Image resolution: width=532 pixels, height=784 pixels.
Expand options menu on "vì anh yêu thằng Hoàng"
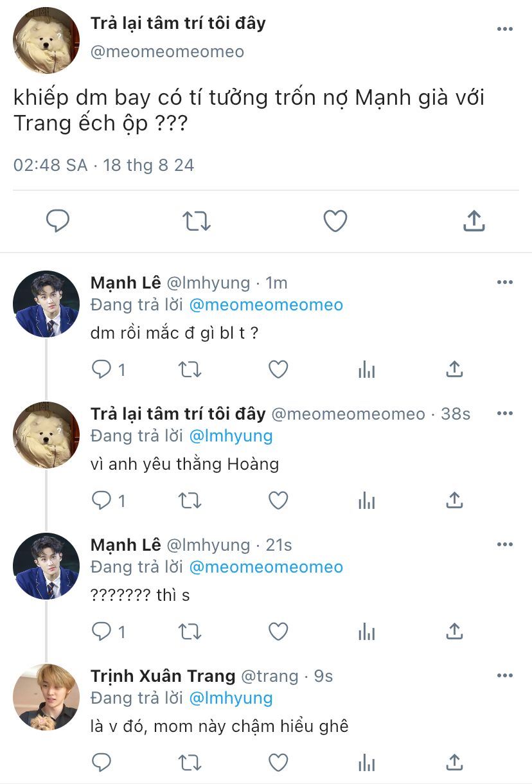pyautogui.click(x=505, y=414)
